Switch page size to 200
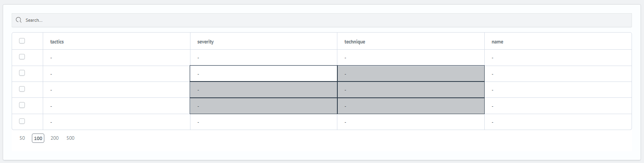This screenshot has height=163, width=644. click(x=55, y=138)
